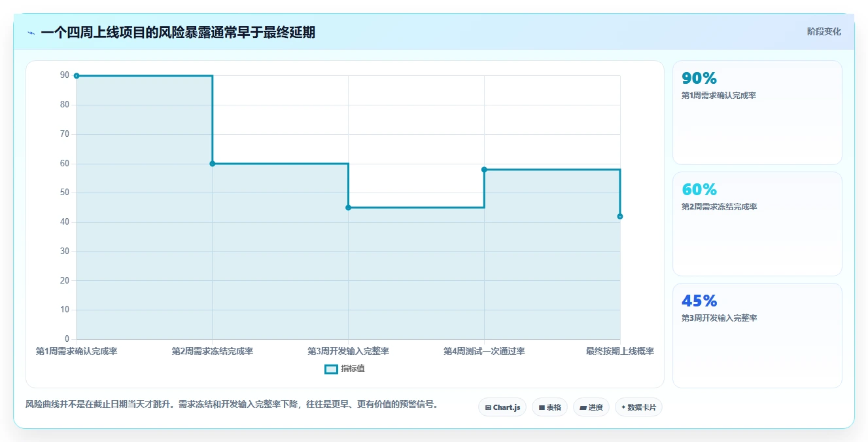Click the data point for 第1周需求确认完成率
This screenshot has width=868, height=442.
77,76
